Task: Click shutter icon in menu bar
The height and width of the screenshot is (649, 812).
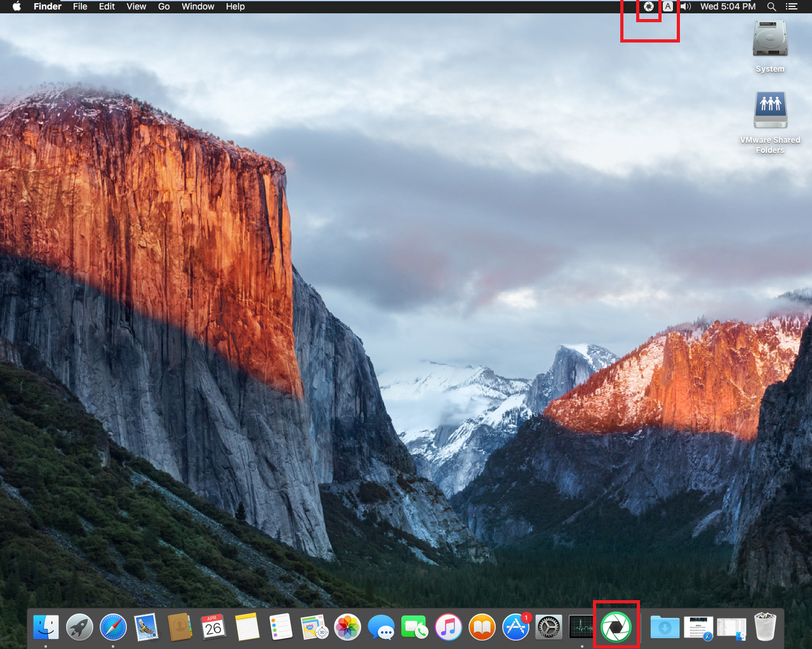Action: [649, 6]
